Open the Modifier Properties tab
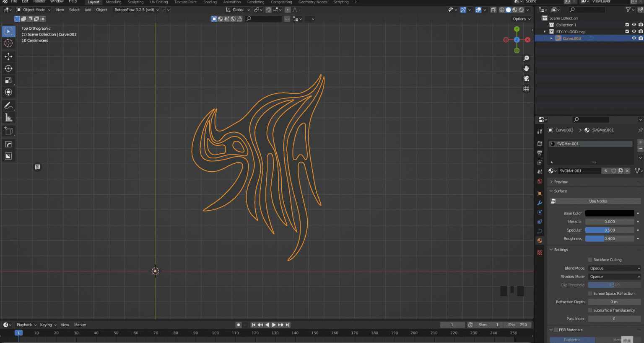 pyautogui.click(x=540, y=203)
